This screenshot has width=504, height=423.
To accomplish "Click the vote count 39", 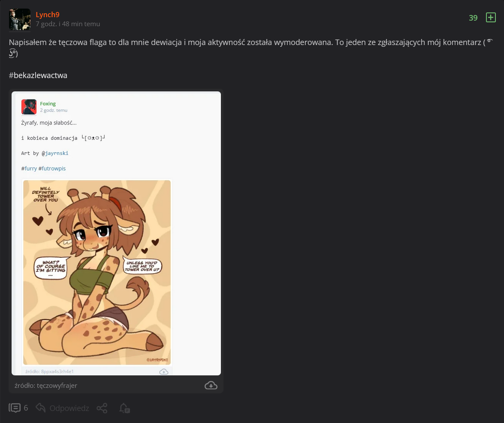I will click(473, 18).
